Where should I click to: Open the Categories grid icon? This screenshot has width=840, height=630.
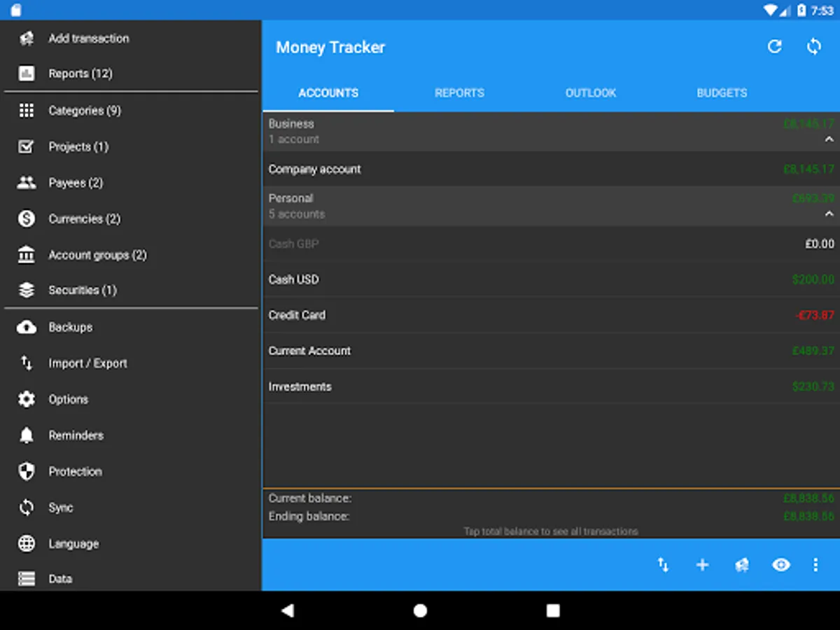click(x=27, y=111)
